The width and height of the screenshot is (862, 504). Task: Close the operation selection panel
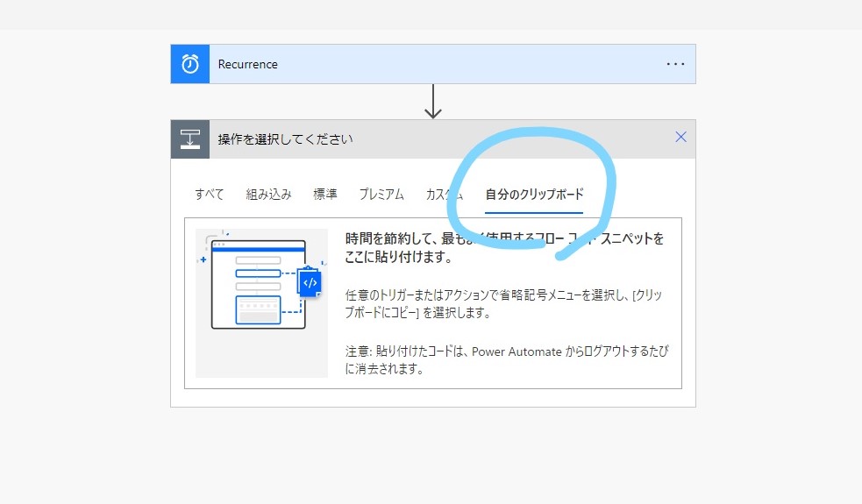[x=680, y=138]
